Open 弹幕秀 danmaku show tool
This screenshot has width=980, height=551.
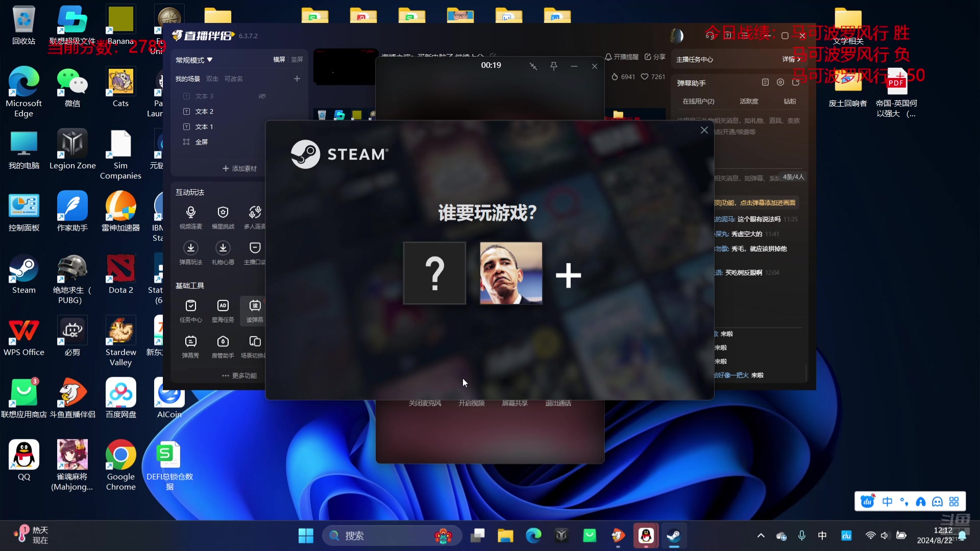pos(191,346)
